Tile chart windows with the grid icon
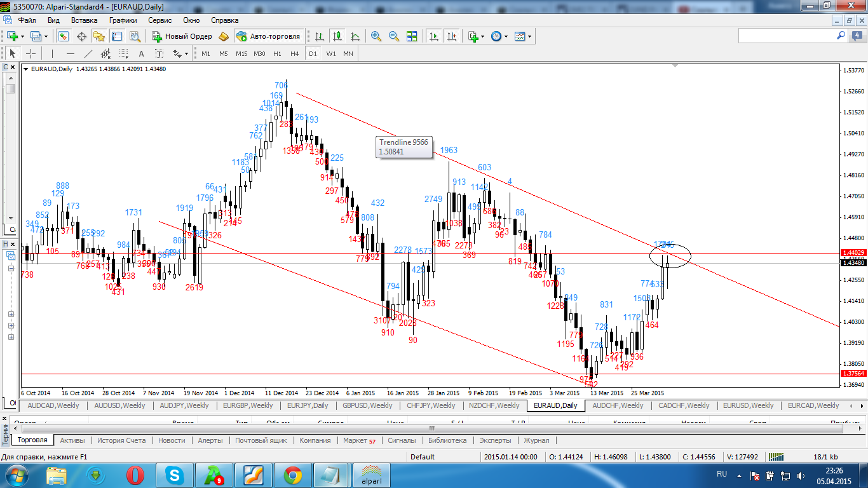The image size is (868, 488). pyautogui.click(x=412, y=36)
